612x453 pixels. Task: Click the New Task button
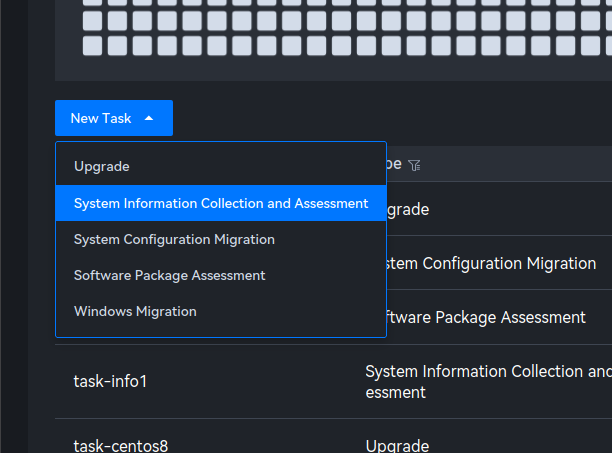(x=101, y=118)
